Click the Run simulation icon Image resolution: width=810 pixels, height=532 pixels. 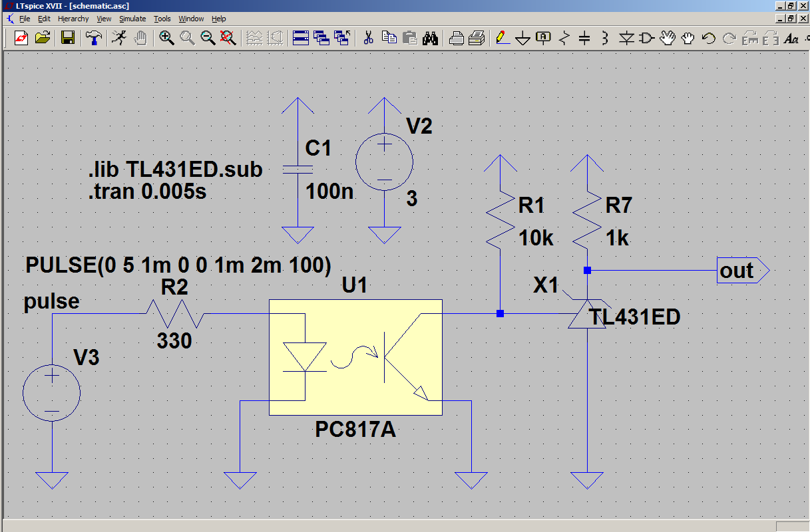tap(118, 38)
